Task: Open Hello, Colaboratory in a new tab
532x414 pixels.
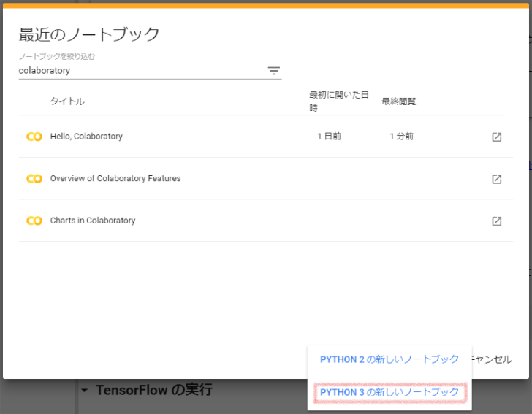Action: pyautogui.click(x=496, y=137)
